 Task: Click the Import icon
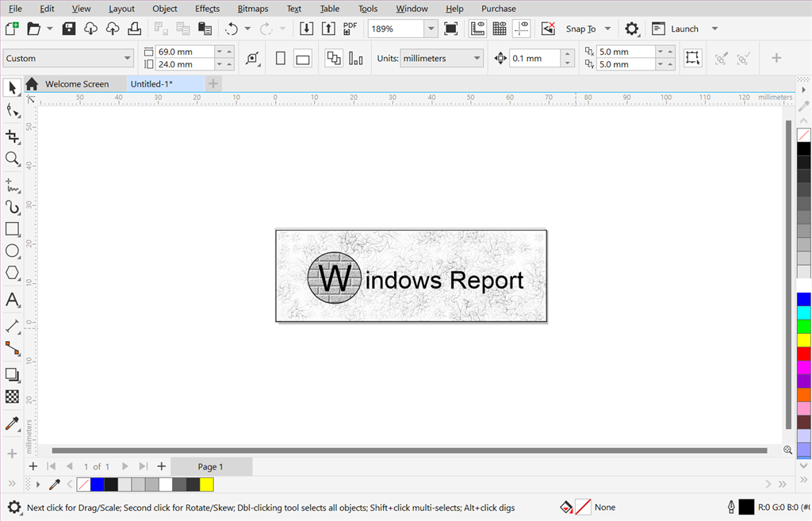(306, 29)
